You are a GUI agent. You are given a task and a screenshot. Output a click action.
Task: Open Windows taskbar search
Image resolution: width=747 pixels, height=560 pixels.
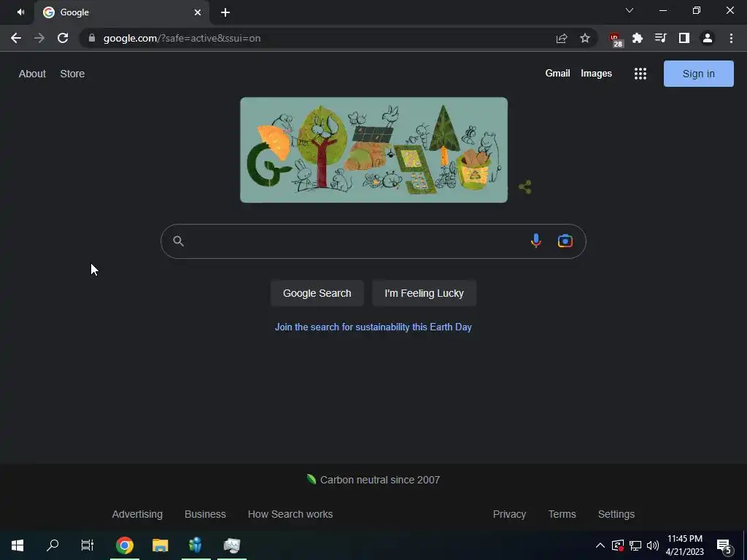click(53, 545)
